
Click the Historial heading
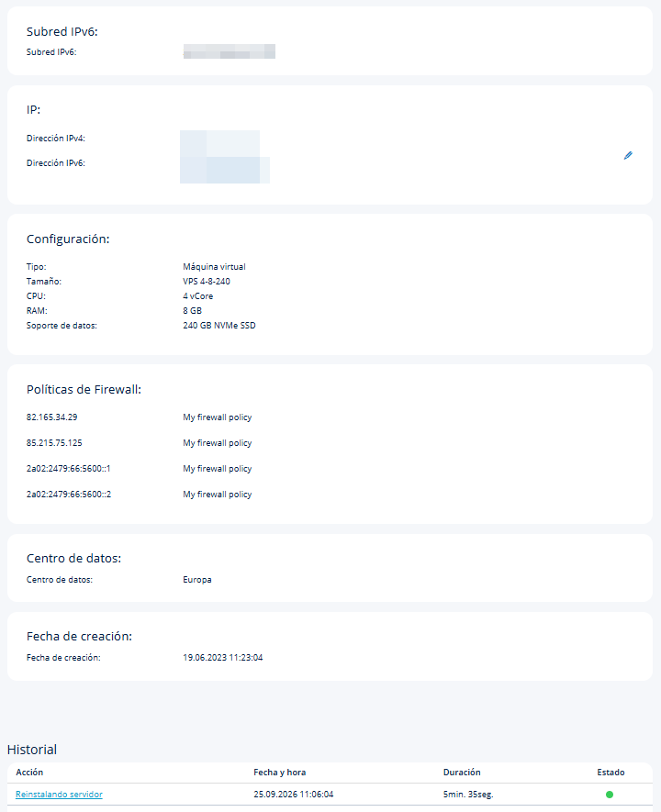(32, 750)
